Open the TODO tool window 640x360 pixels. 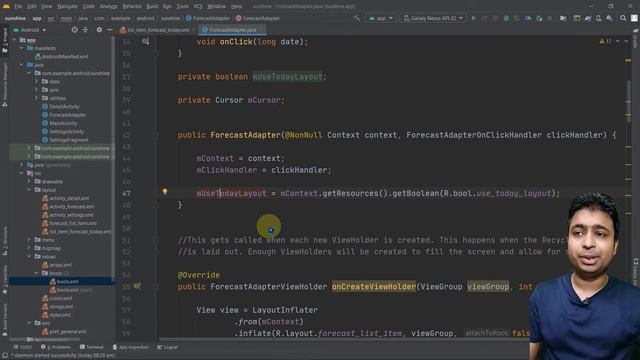pos(22,347)
